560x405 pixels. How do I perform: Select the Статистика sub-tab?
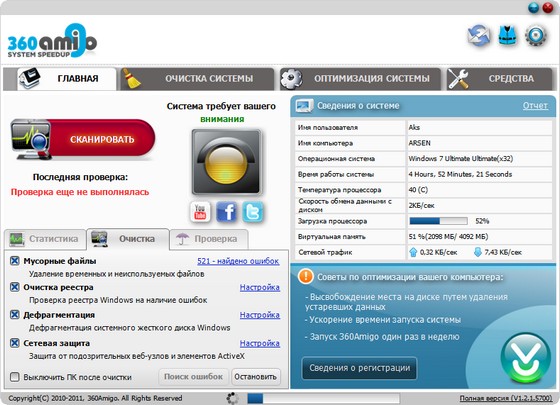click(x=45, y=239)
